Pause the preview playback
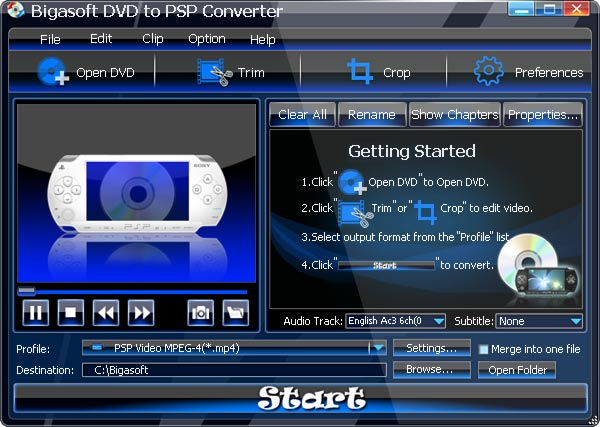 36,313
